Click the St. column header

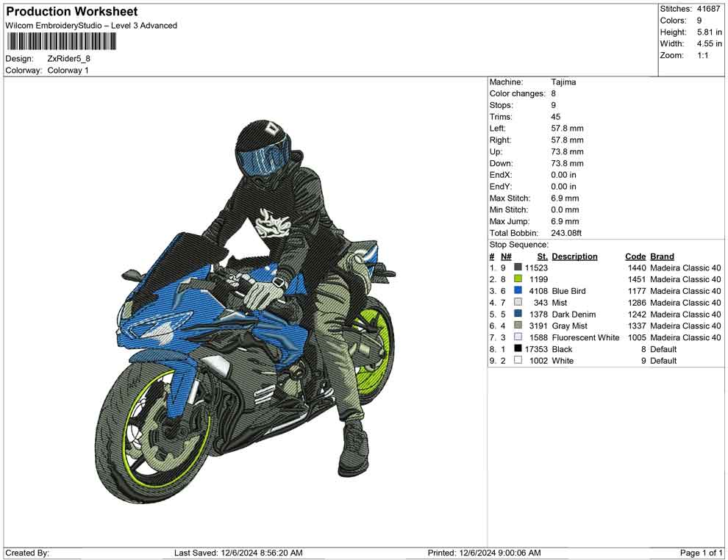coord(542,256)
